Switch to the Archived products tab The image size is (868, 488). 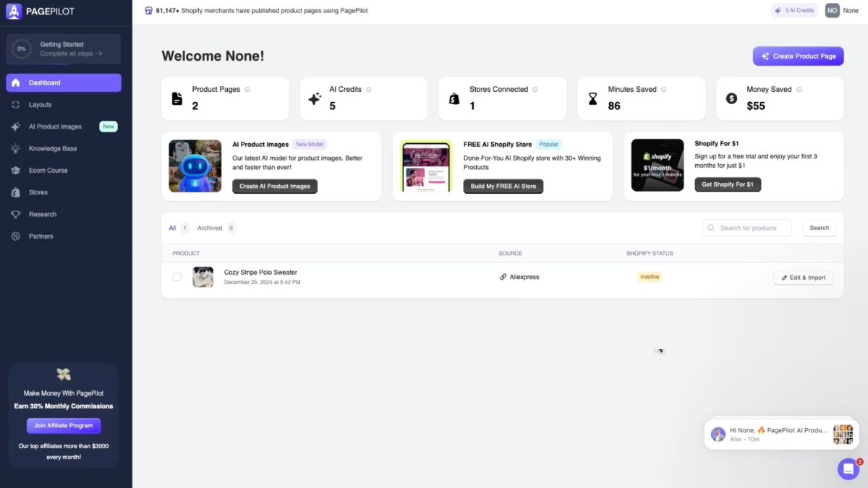[x=216, y=228]
